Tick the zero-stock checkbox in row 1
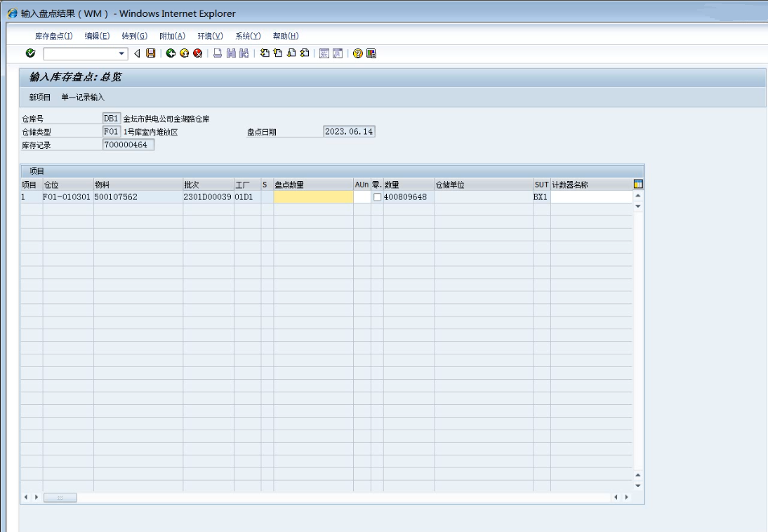This screenshot has width=768, height=532. tap(378, 197)
